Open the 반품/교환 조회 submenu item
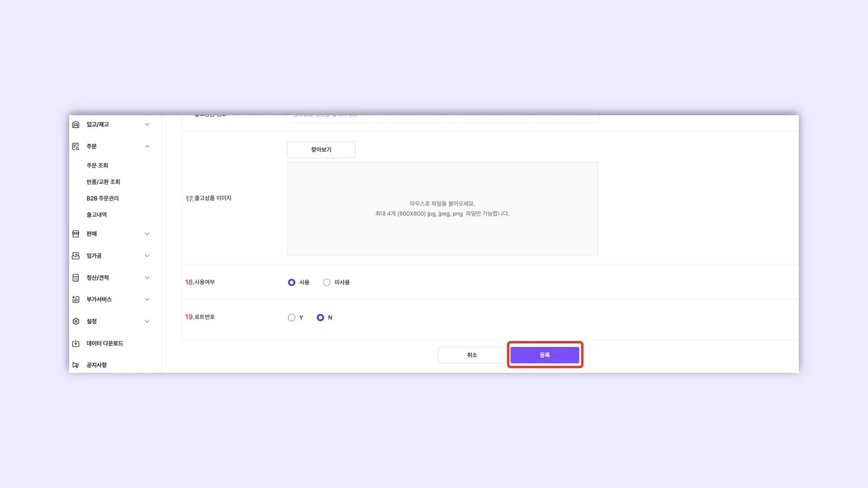868x488 pixels. (103, 182)
